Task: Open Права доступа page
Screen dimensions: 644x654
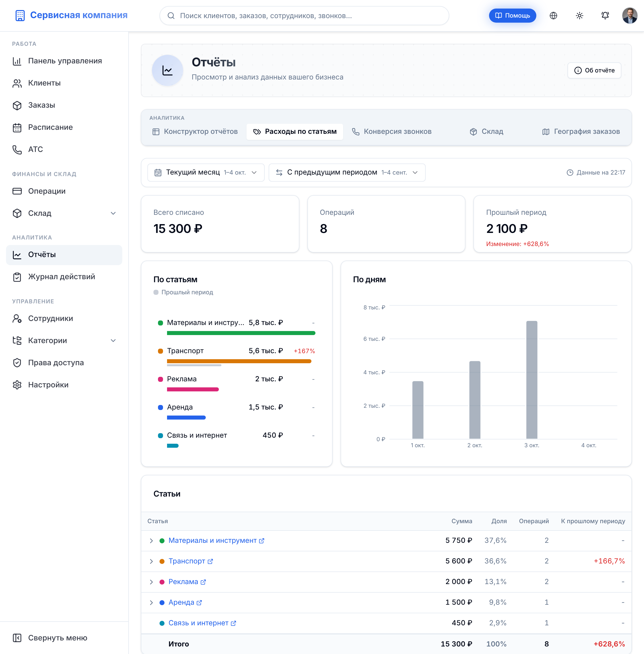Action: pos(64,362)
